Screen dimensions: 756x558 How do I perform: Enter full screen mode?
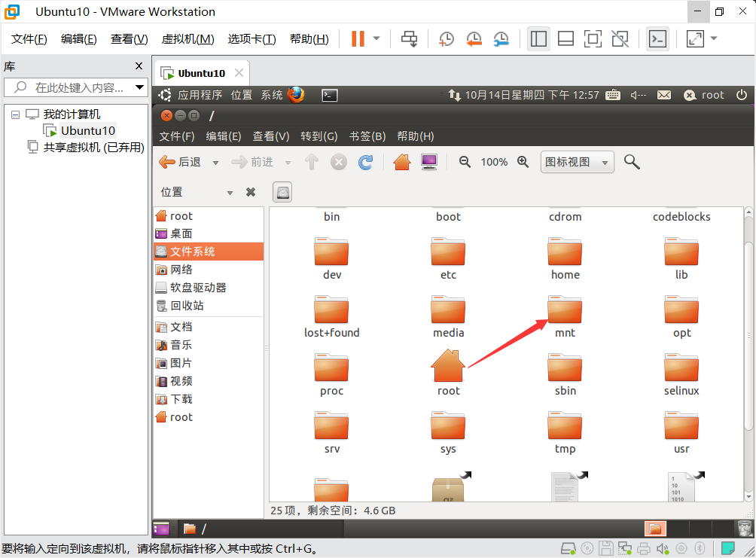(593, 38)
